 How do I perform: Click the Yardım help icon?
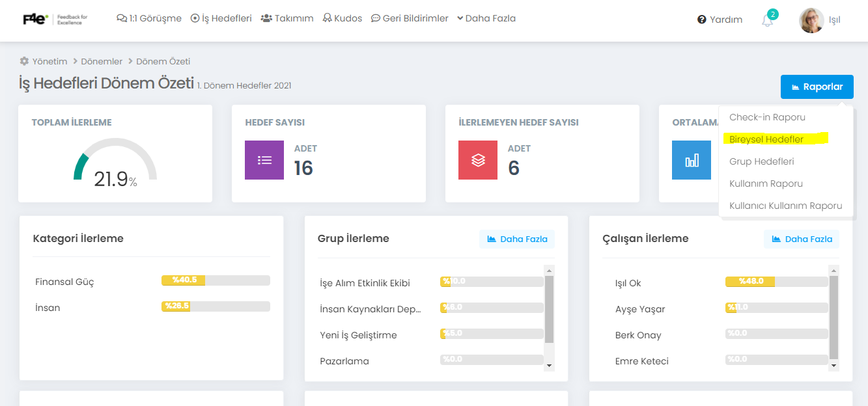(x=701, y=20)
